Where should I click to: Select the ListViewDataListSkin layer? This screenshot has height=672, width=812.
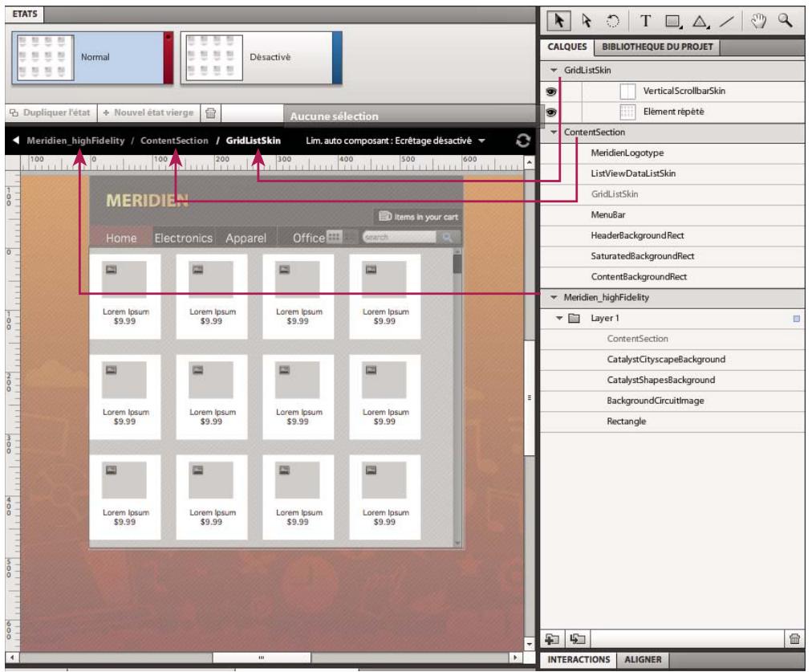click(633, 173)
